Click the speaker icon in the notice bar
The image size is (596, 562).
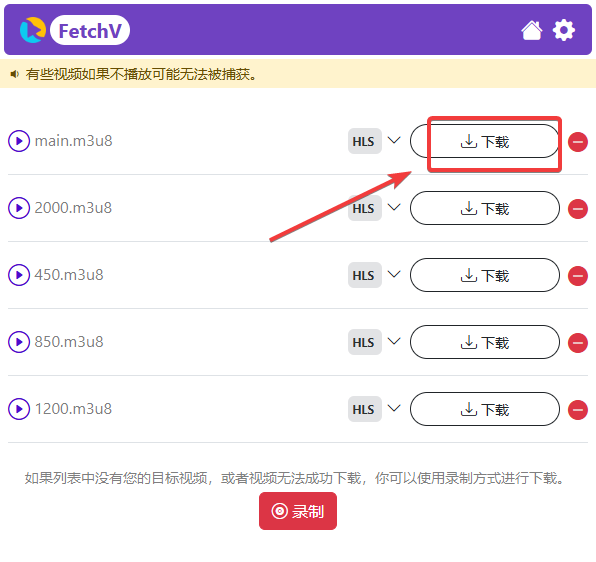pos(14,74)
